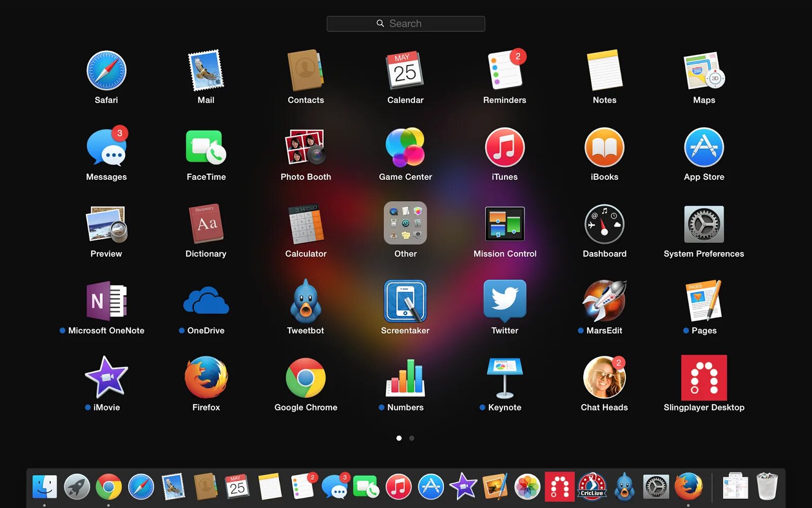Image resolution: width=812 pixels, height=508 pixels.
Task: Select the first Launchpad page dot
Action: click(399, 438)
